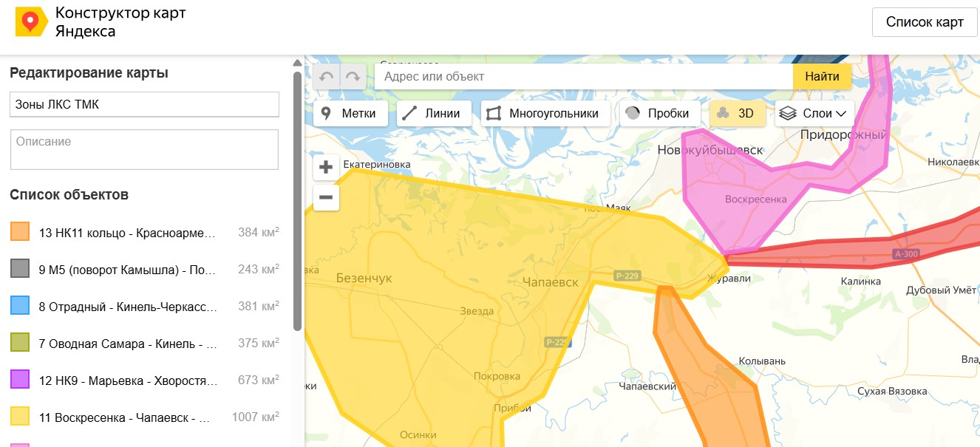Zoom in with the plus button
980x447 pixels.
(326, 168)
